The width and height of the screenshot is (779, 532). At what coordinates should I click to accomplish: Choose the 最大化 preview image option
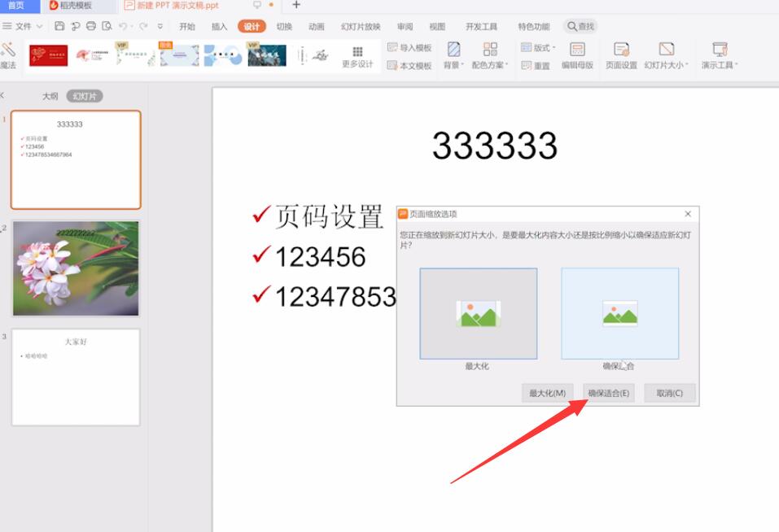[x=479, y=313]
